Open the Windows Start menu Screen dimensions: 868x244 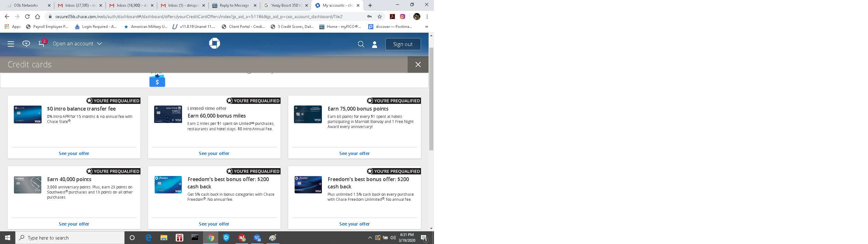tap(7, 238)
